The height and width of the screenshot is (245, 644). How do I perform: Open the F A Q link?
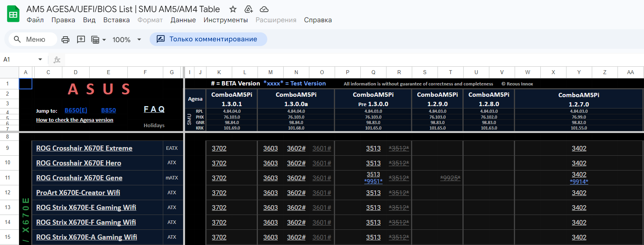tap(154, 109)
